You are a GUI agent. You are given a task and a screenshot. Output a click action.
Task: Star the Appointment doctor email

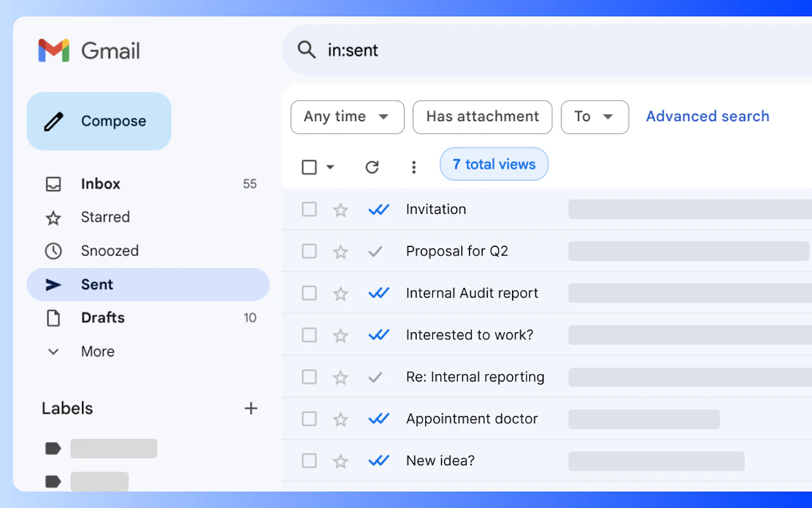pos(341,419)
